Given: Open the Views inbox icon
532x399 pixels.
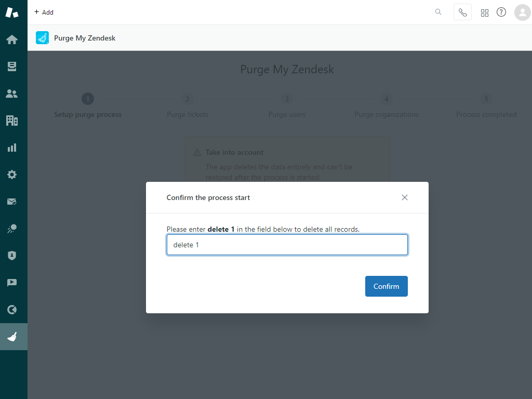Looking at the screenshot, I should tap(11, 66).
